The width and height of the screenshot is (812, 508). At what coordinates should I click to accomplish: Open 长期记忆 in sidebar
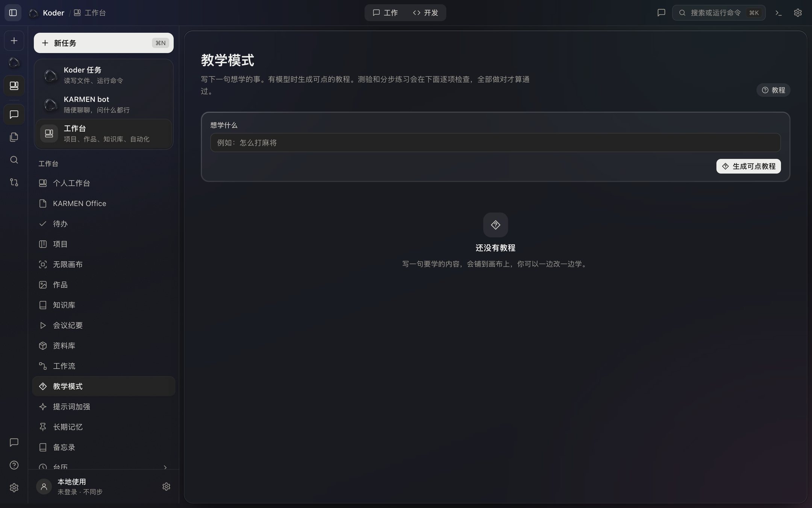coord(104,427)
